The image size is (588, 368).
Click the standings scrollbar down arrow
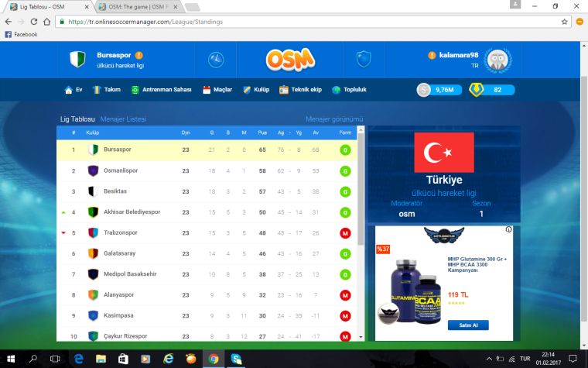click(361, 337)
